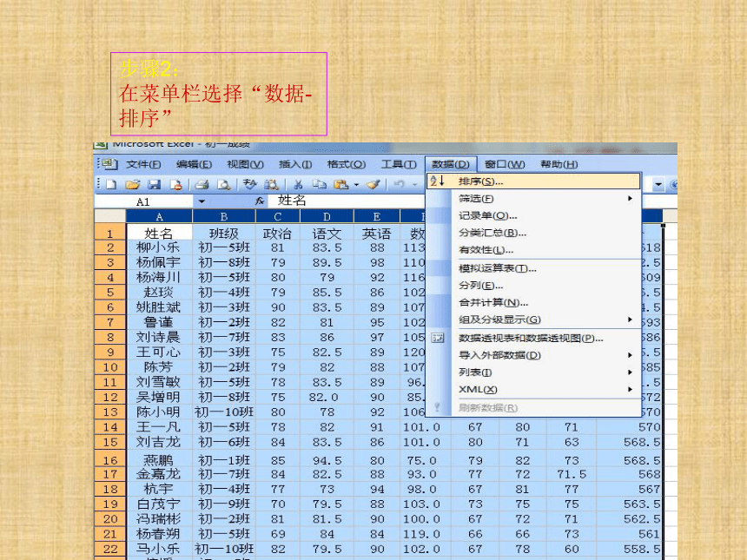Open the Paste options dropdown arrow
The image size is (747, 560).
click(356, 185)
